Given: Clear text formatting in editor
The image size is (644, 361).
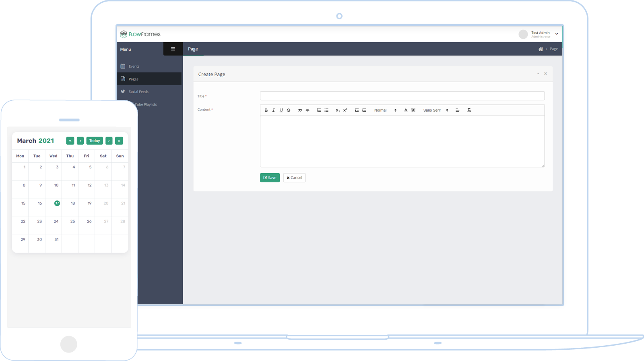Looking at the screenshot, I should [x=469, y=110].
